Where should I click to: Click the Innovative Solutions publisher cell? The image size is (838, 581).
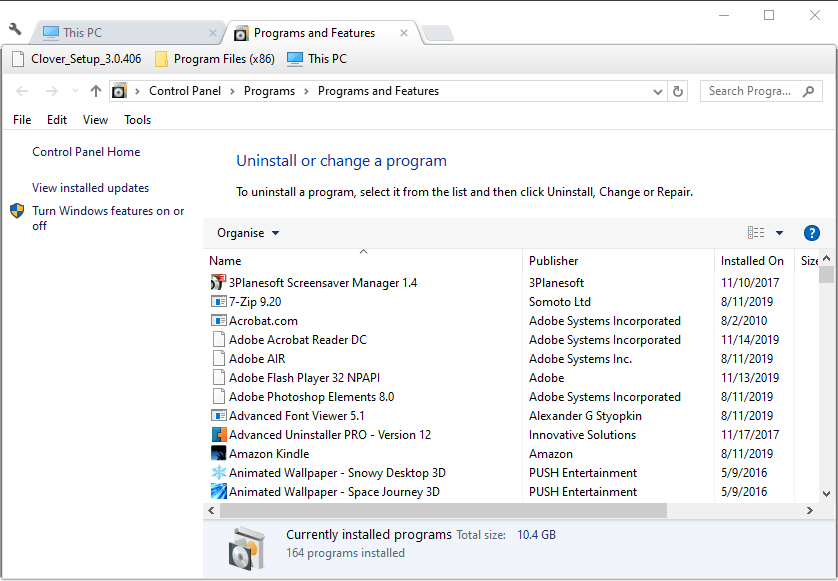coord(583,435)
